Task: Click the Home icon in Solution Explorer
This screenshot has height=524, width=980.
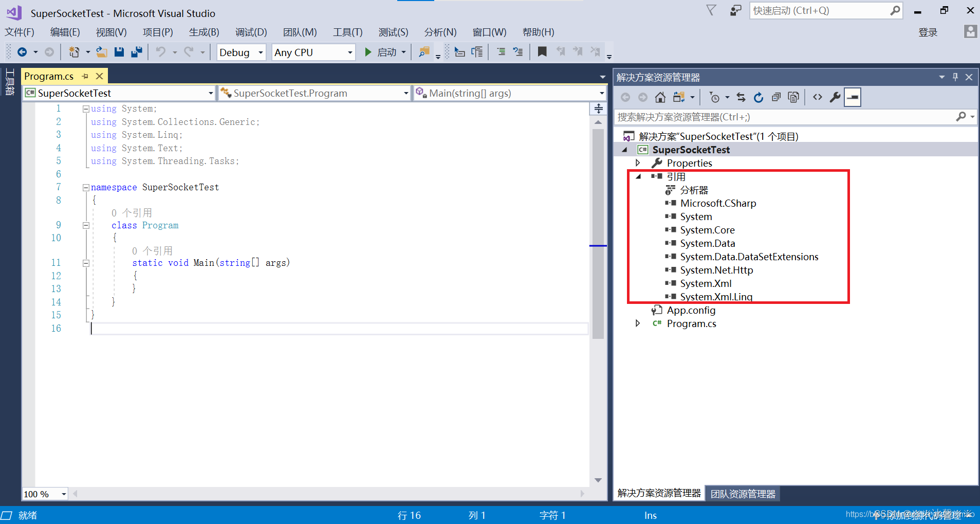Action: pos(661,97)
